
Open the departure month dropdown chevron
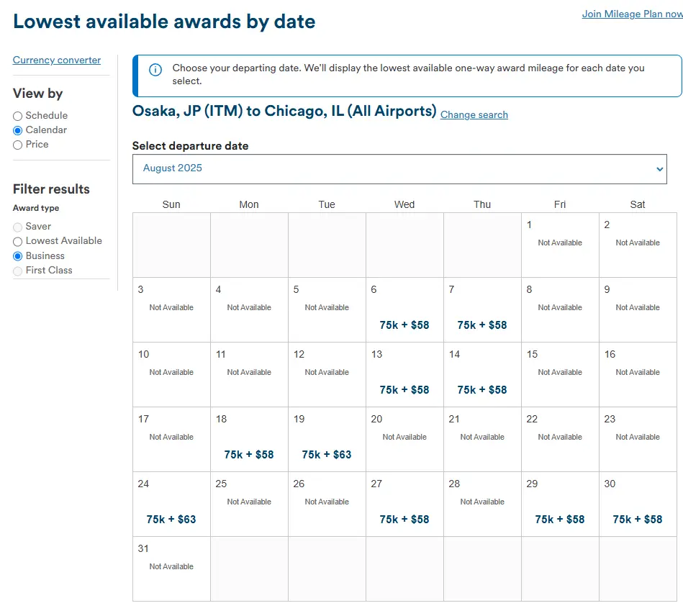659,169
